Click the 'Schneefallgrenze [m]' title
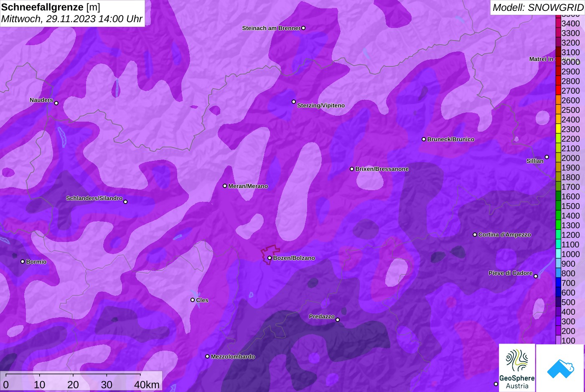Image resolution: width=585 pixels, height=392 pixels. pos(51,7)
